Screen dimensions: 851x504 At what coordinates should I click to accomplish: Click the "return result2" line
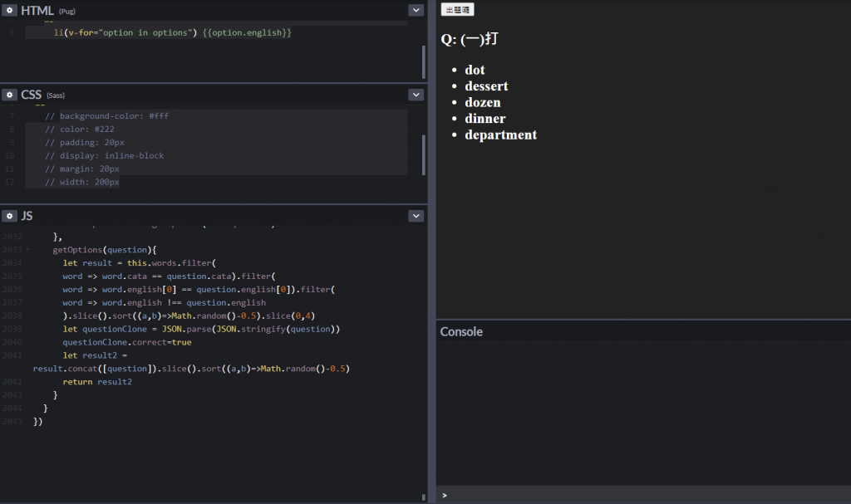97,382
